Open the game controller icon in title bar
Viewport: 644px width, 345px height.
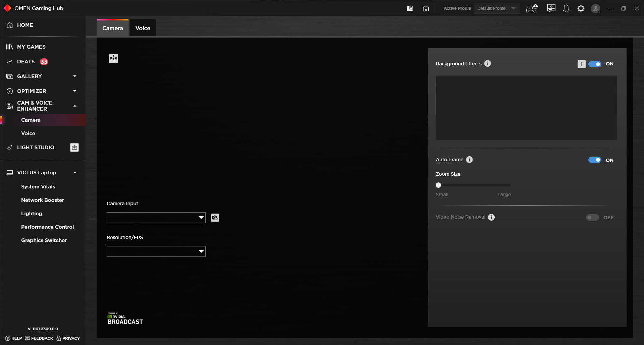tap(532, 8)
